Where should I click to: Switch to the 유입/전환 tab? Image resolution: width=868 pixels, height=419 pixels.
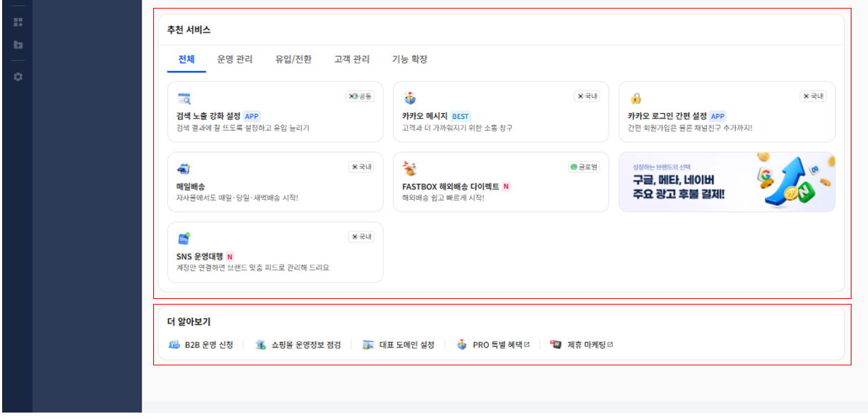pos(293,59)
